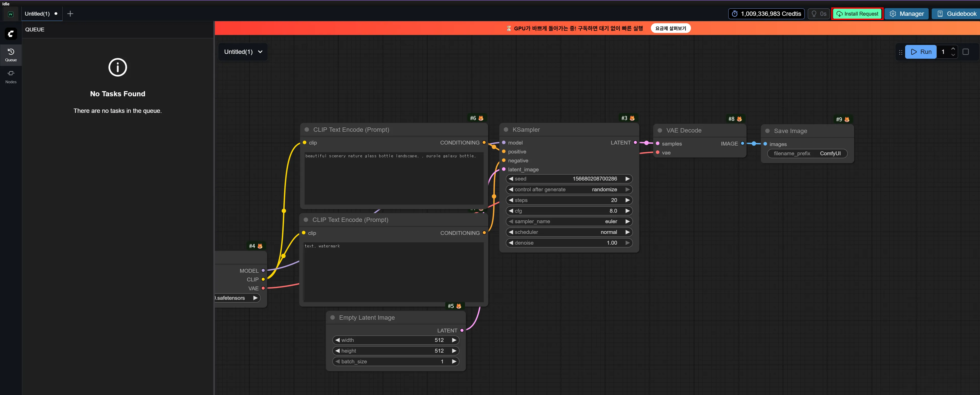Viewport: 980px width, 395px height.
Task: Toggle collapse dot on KSampler node
Action: click(x=506, y=130)
